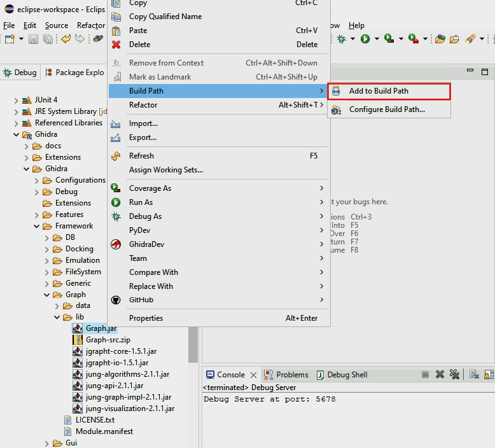Toggle Scroll Lock icon in Console

point(489,374)
